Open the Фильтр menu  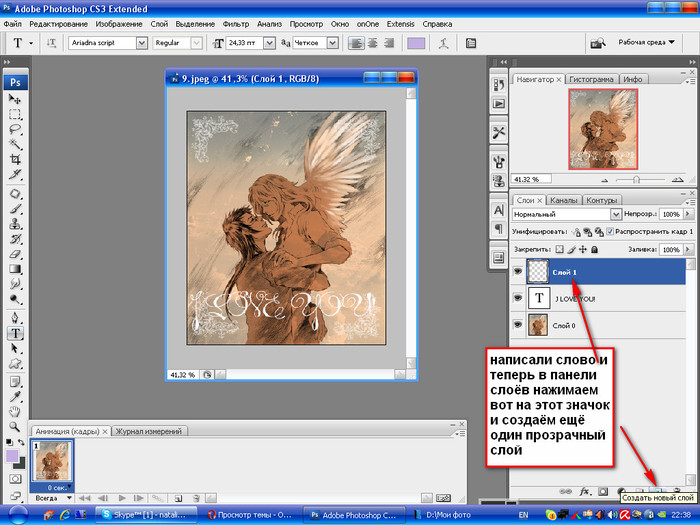click(x=238, y=22)
